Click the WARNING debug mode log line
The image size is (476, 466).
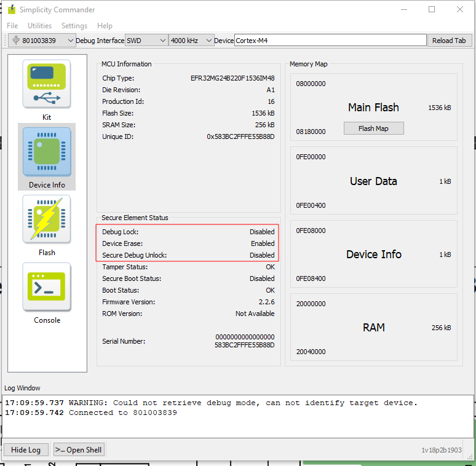[212, 403]
